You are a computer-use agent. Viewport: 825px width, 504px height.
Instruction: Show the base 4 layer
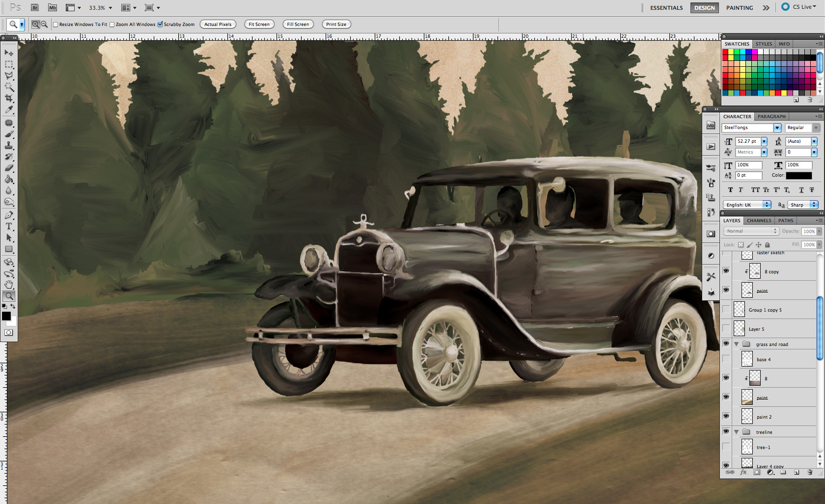coord(726,359)
